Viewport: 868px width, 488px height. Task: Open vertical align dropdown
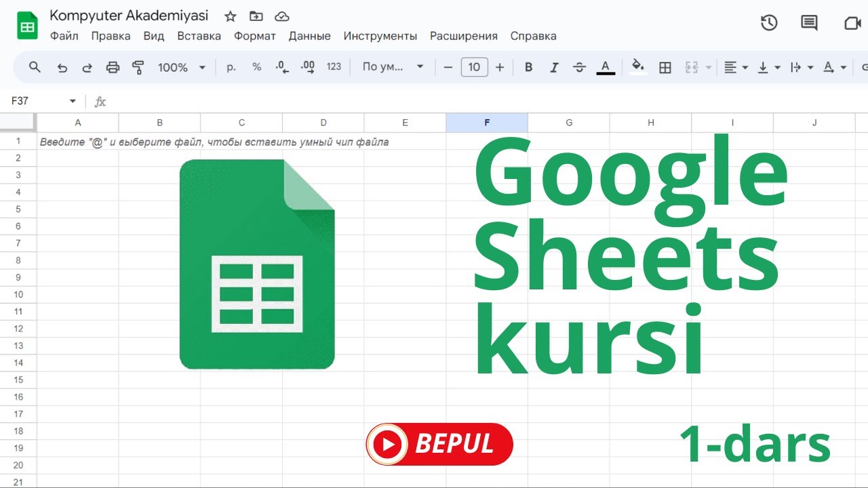coord(769,67)
